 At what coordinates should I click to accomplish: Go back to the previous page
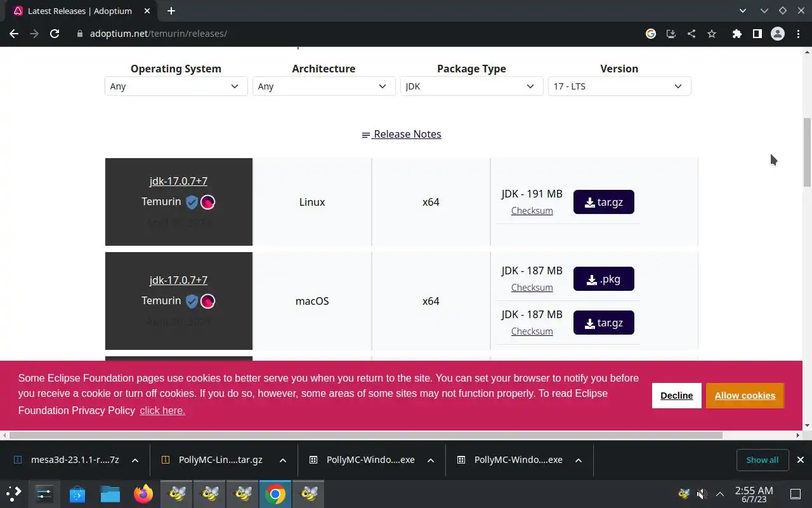(14, 34)
